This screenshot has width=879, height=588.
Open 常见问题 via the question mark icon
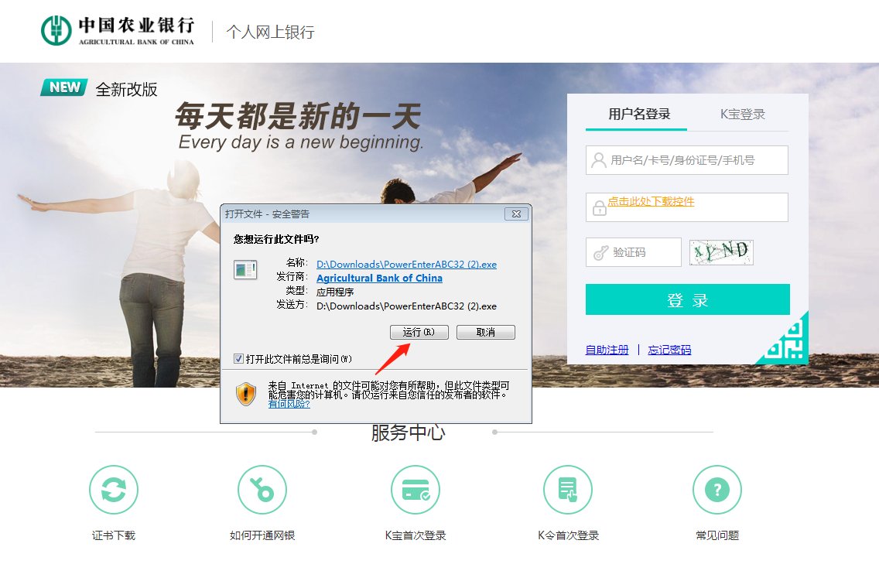[717, 489]
